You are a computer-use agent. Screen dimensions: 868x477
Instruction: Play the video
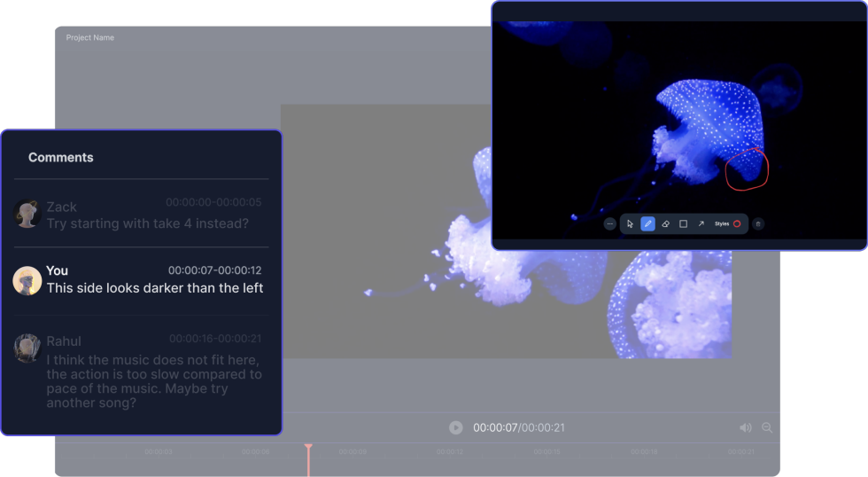(455, 427)
